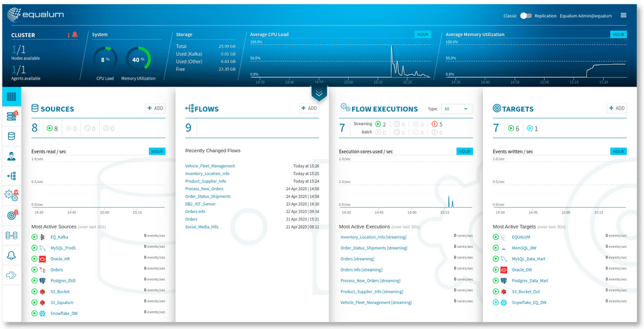Click ADD button in Targets panel
Viewport: 644px width, 329px height.
tap(617, 109)
